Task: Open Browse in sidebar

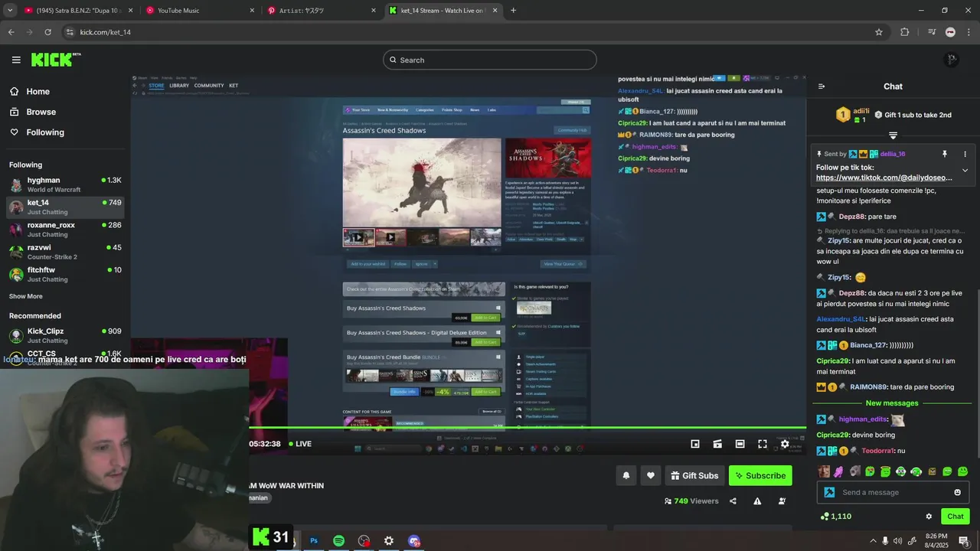Action: coord(33,112)
